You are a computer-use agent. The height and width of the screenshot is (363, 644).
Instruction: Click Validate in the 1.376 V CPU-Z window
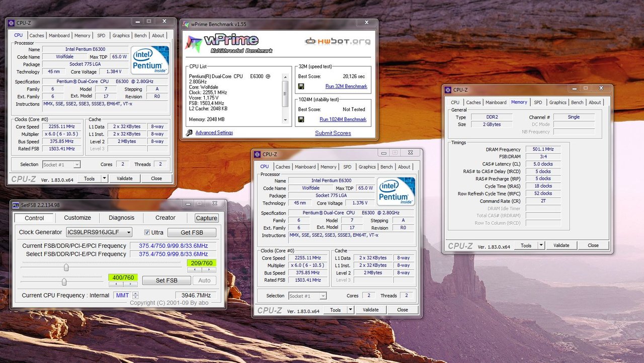click(x=371, y=310)
